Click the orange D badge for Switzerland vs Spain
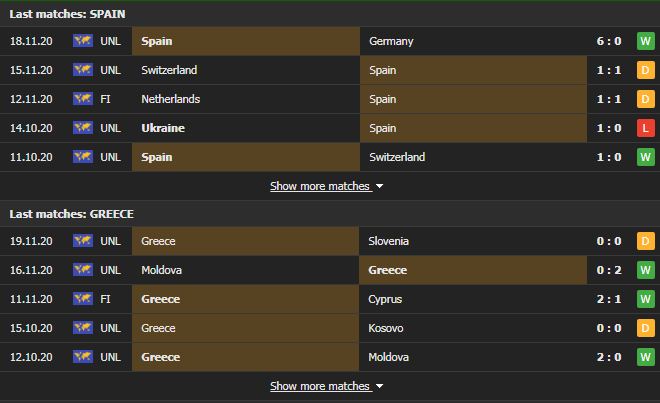 [x=645, y=70]
